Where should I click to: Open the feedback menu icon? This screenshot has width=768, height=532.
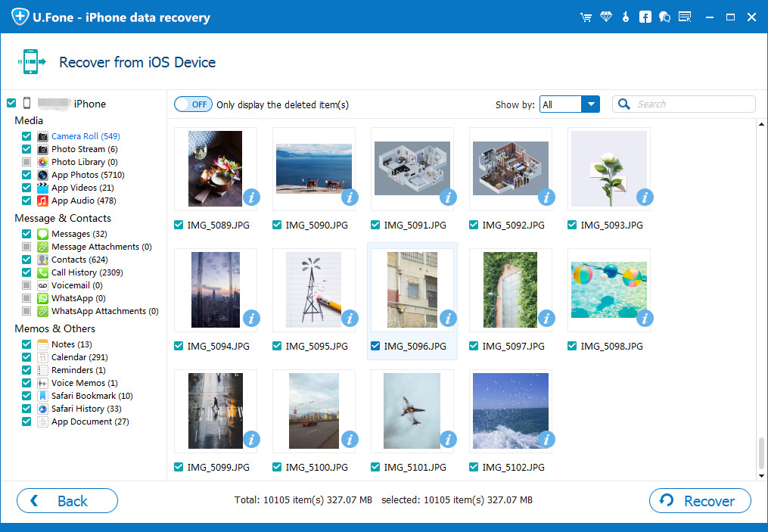tap(685, 17)
